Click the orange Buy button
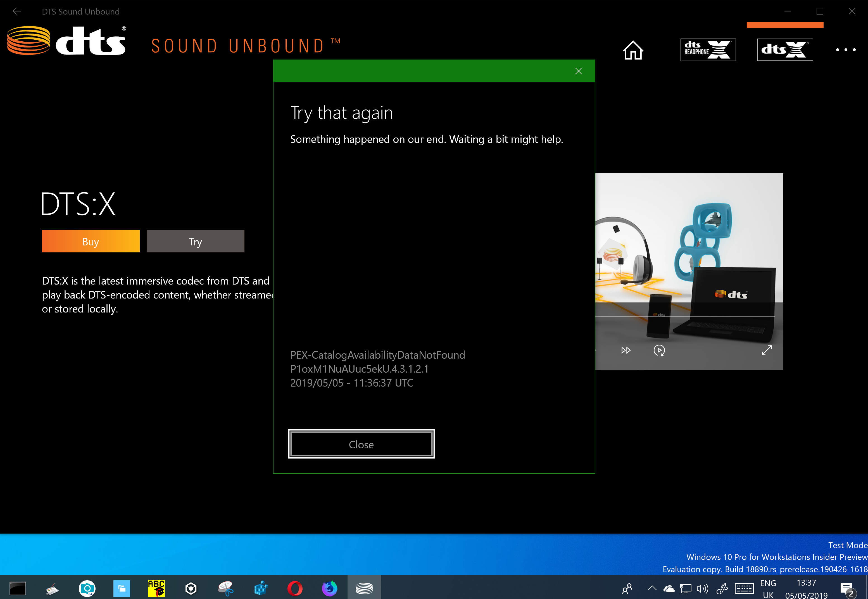The image size is (868, 599). 91,241
